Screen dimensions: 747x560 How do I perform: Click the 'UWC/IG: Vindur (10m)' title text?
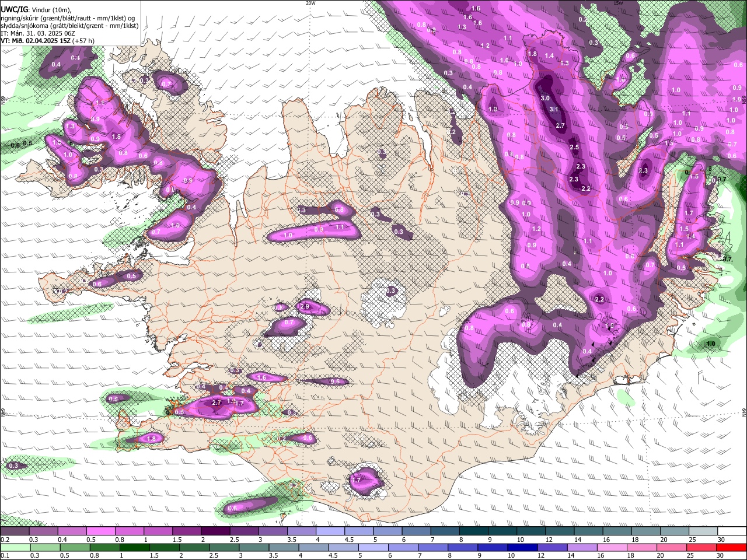tap(36, 10)
